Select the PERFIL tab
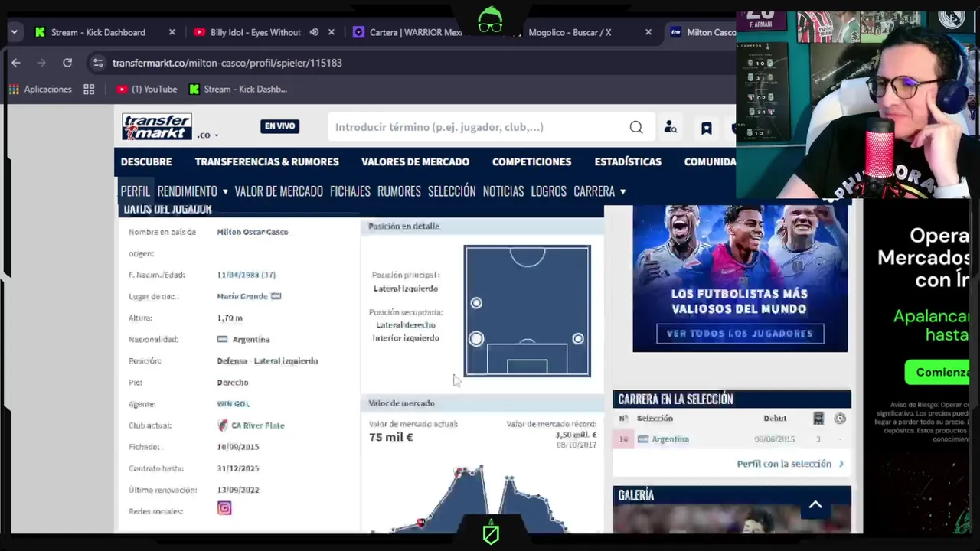This screenshot has height=551, width=980. [136, 191]
